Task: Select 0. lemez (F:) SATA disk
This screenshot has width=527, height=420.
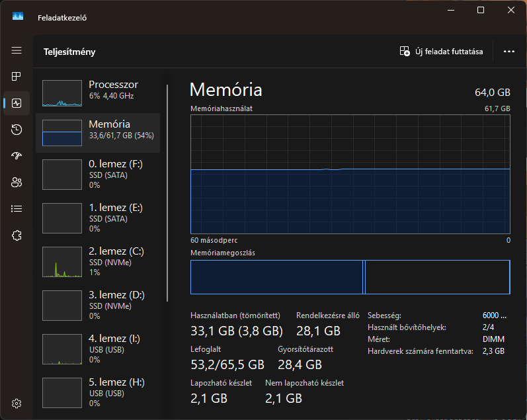Action: tap(98, 174)
